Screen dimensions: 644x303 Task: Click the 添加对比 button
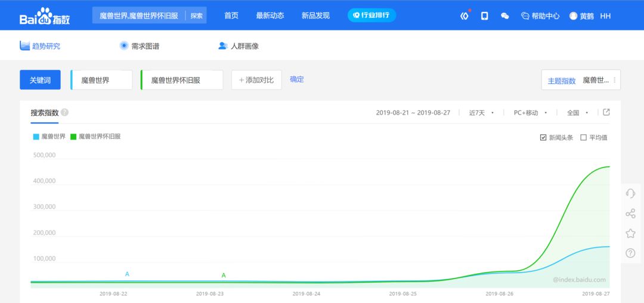coord(256,80)
